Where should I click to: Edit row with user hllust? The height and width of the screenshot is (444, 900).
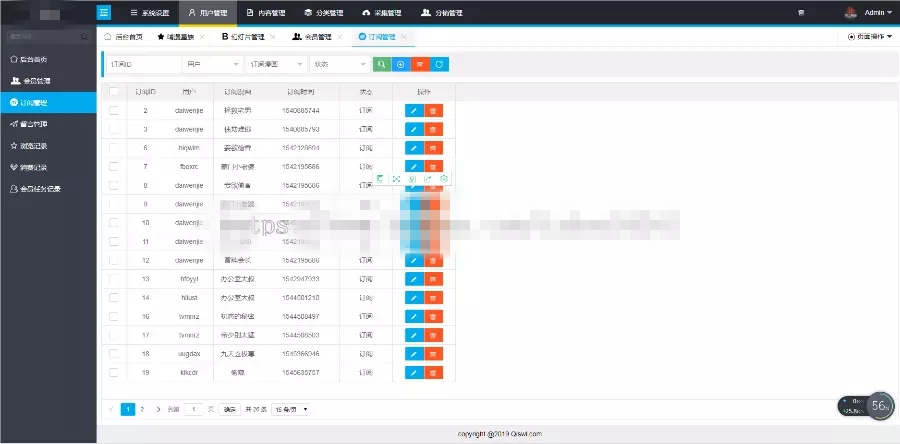pyautogui.click(x=414, y=298)
